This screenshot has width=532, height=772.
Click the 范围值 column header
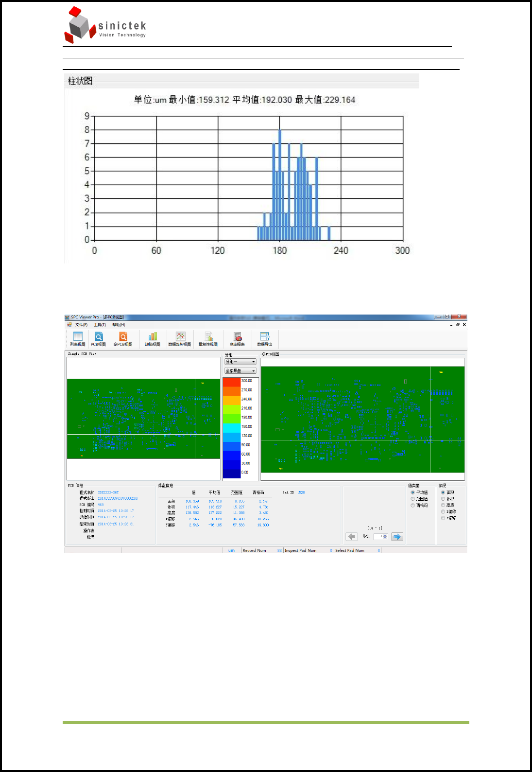click(x=237, y=492)
